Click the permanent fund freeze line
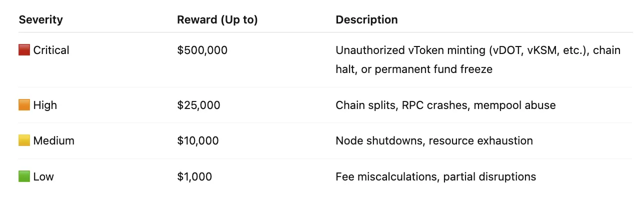 [x=414, y=69]
